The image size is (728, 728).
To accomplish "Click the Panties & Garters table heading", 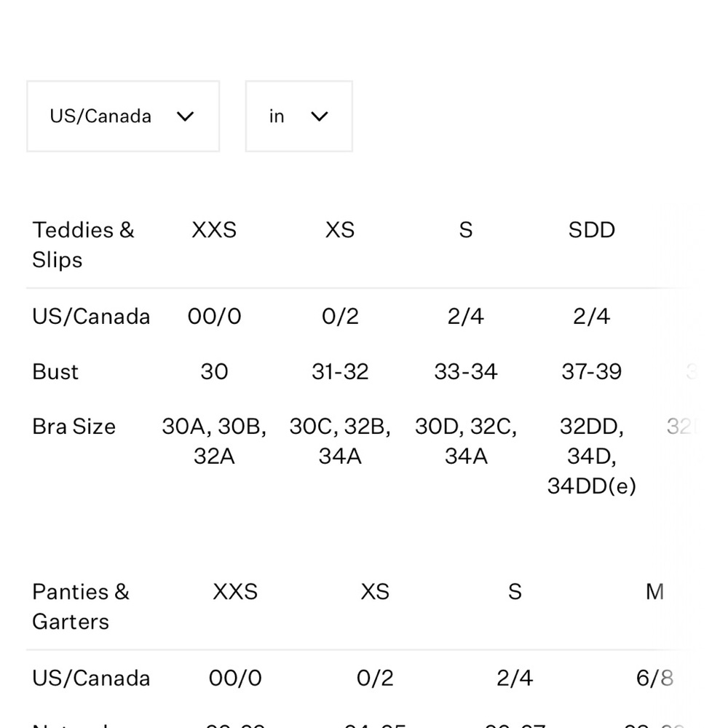I will tap(82, 606).
